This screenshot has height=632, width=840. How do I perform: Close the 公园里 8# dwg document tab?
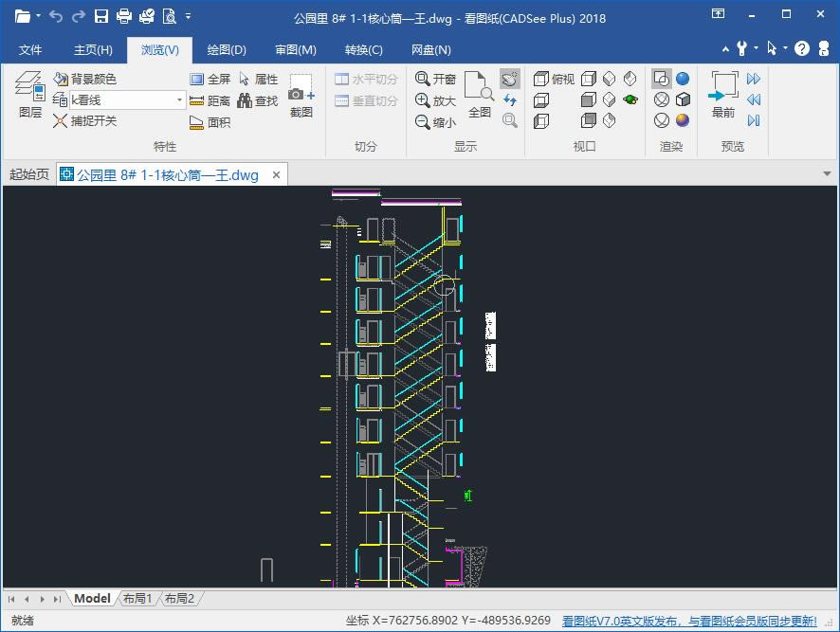pyautogui.click(x=277, y=174)
